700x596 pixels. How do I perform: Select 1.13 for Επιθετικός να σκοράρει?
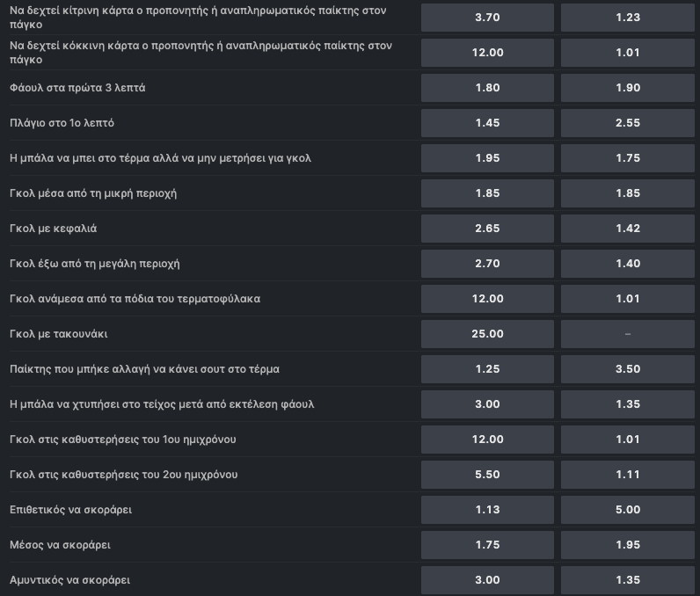(487, 510)
